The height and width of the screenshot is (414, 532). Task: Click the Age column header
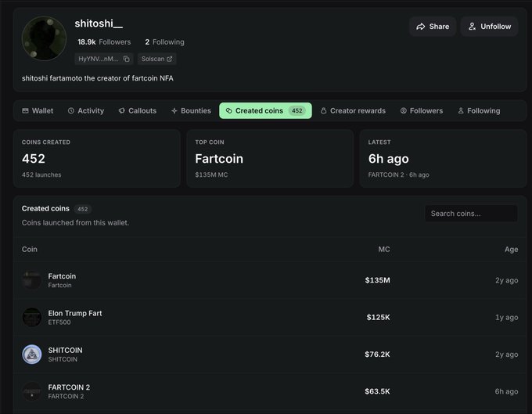512,250
